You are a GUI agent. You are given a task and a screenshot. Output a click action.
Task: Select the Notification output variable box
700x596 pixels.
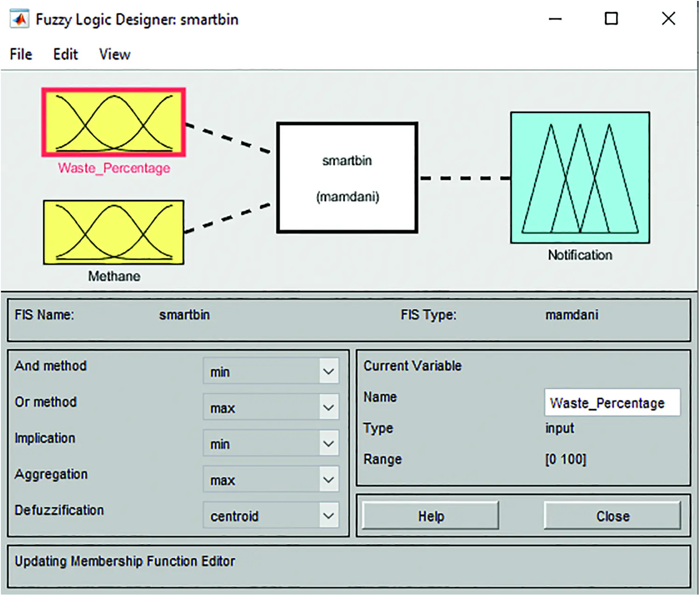point(580,177)
